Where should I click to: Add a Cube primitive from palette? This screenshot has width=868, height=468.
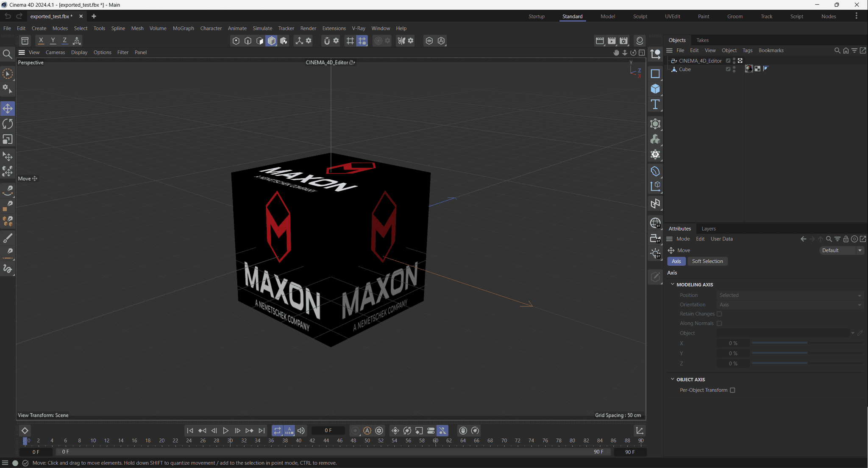[x=655, y=89]
